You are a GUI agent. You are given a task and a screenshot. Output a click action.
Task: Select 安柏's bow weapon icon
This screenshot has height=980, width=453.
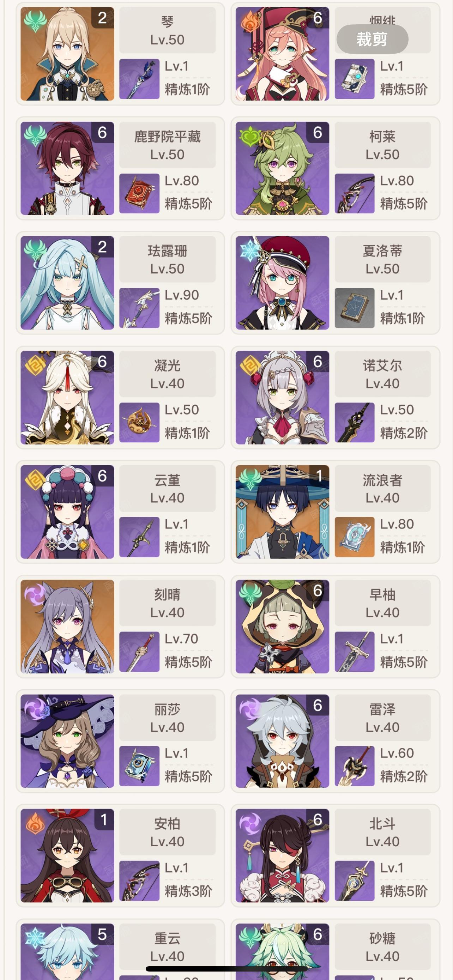139,881
